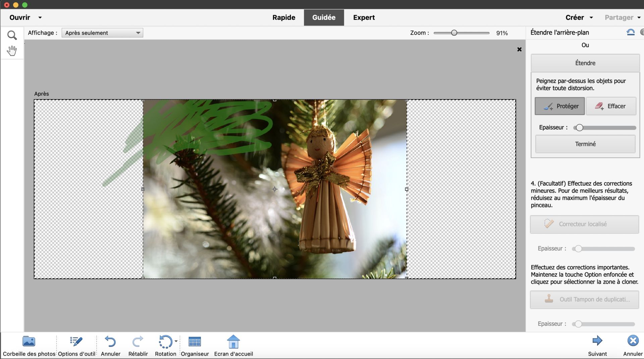Image resolution: width=644 pixels, height=359 pixels.
Task: Reset panel with the blue reset icon
Action: [631, 32]
